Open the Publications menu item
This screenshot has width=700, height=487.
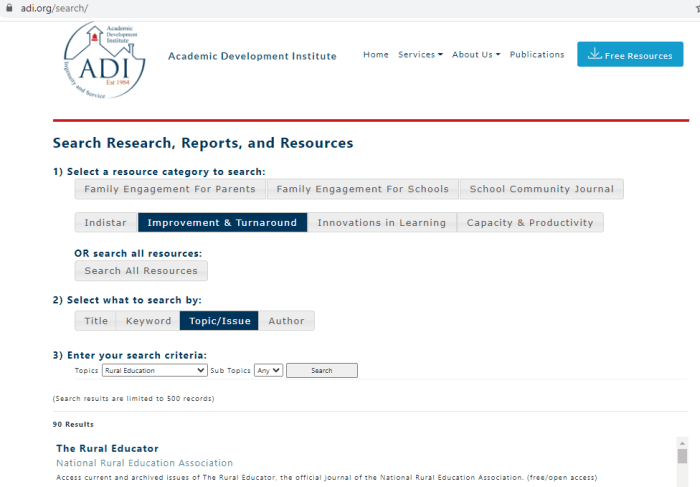[537, 54]
